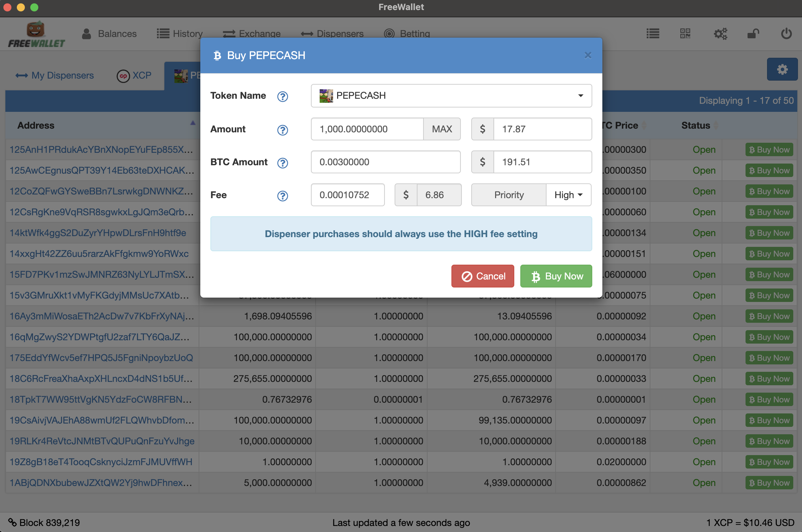Switch to the XCP dispensers tab
Viewport: 802px width, 532px height.
click(134, 75)
